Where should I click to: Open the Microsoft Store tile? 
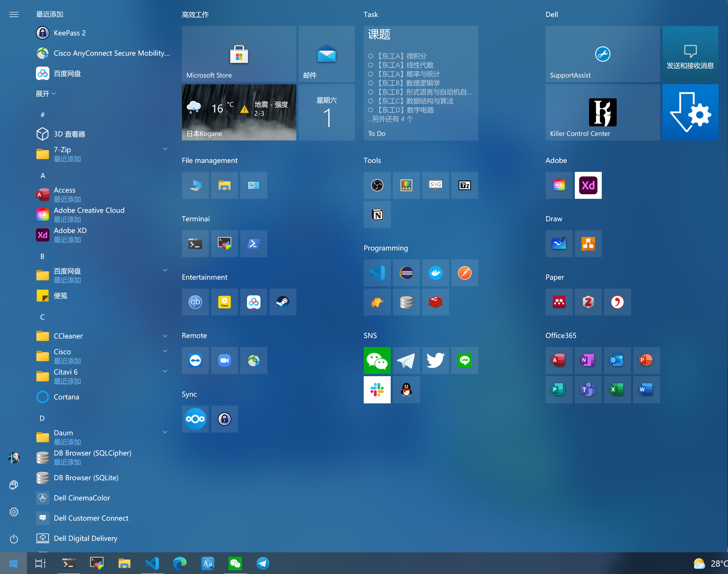coord(239,54)
